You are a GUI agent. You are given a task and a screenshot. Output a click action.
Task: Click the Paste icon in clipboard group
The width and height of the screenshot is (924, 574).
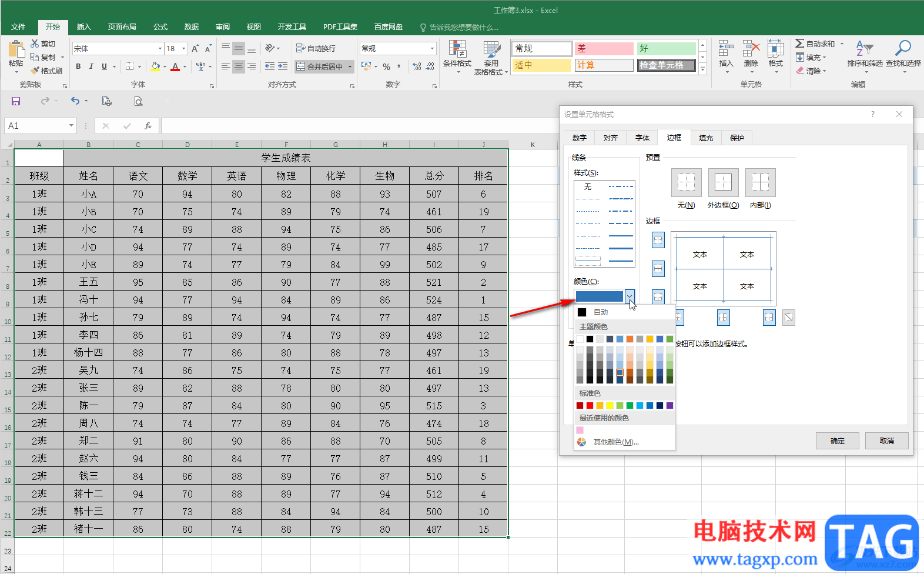point(16,49)
